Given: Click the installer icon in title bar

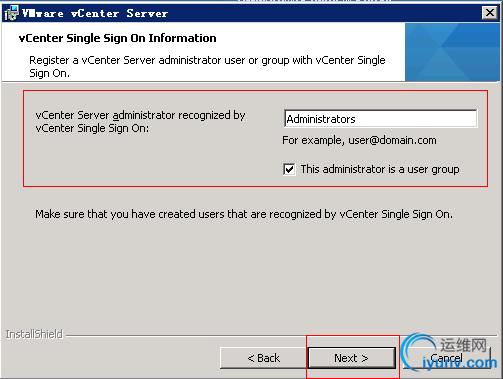Looking at the screenshot, I should (x=11, y=13).
